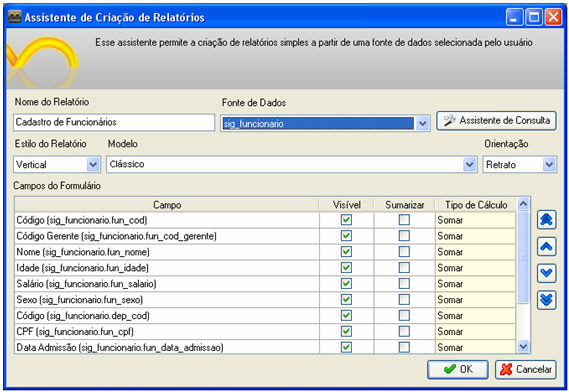Click the Cancelar button
This screenshot has height=392, width=569.
pos(525,369)
